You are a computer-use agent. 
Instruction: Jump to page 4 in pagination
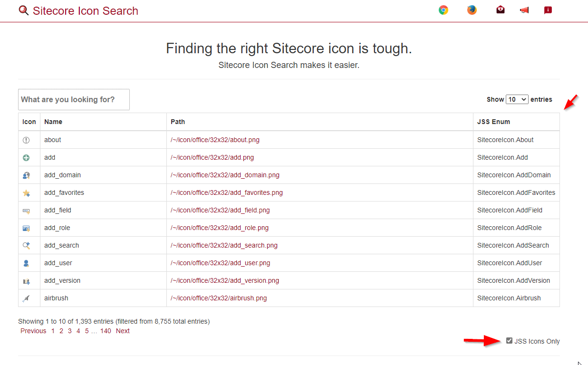[78, 331]
